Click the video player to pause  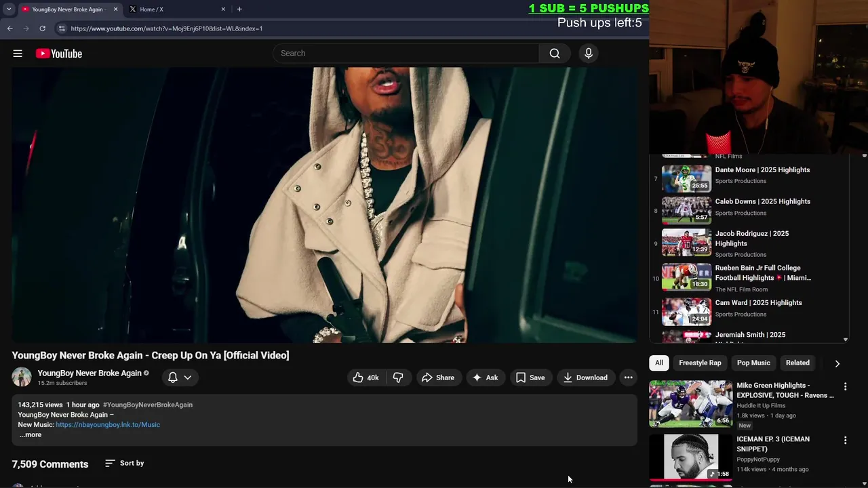coord(324,205)
